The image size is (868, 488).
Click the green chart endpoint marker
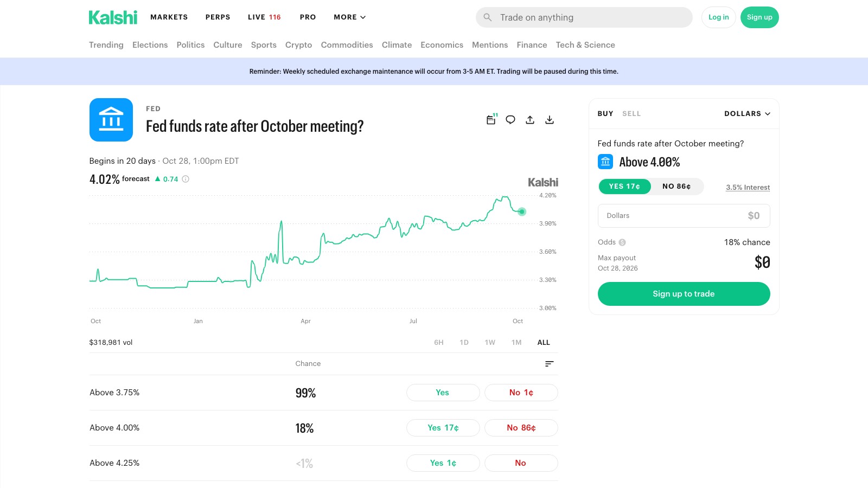[x=522, y=211]
